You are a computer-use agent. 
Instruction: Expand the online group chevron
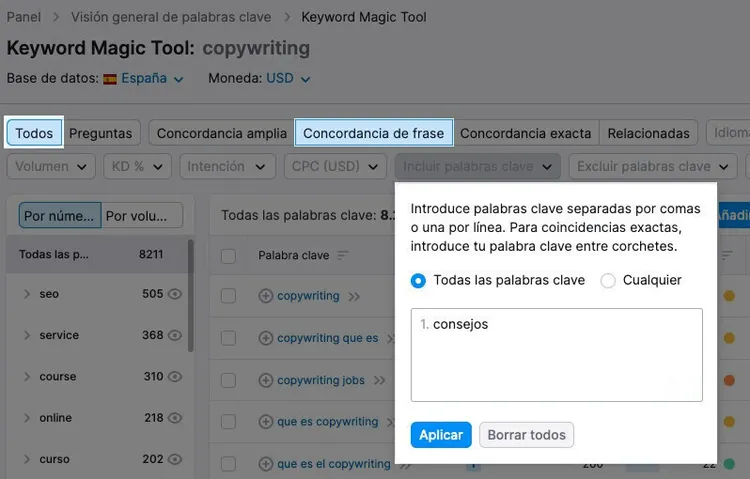click(27, 418)
